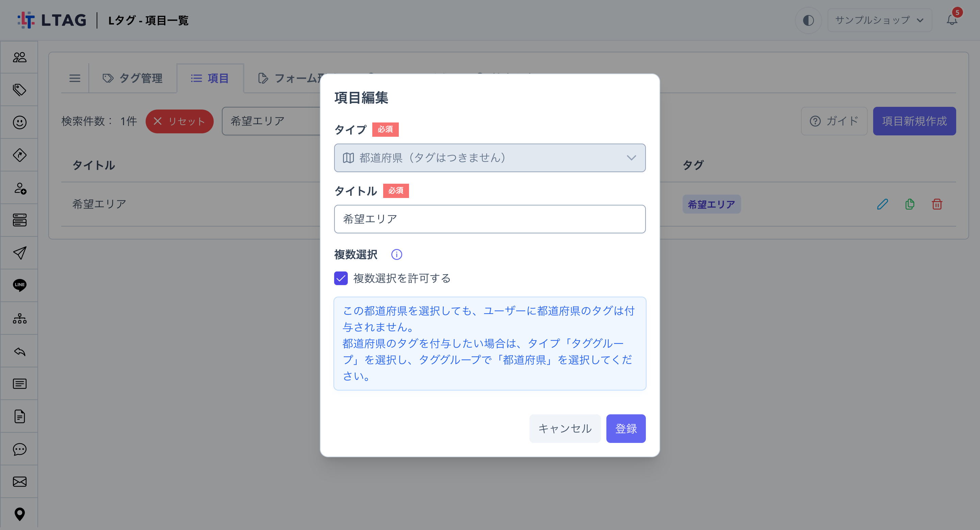Click リセット button

coord(179,121)
